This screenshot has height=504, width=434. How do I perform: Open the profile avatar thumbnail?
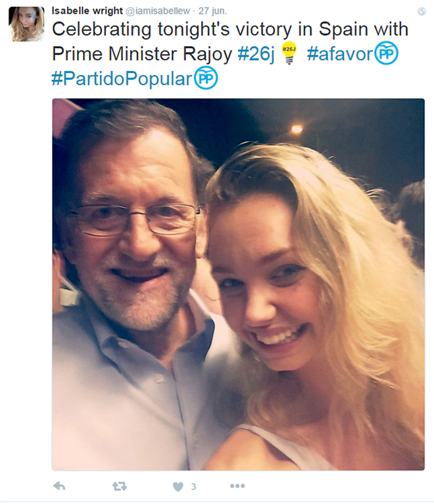coord(26,24)
